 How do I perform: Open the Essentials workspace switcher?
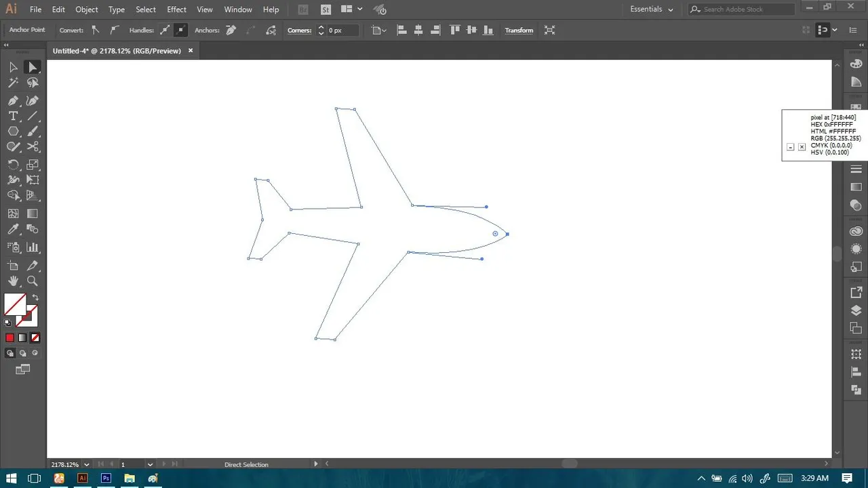[x=652, y=9]
